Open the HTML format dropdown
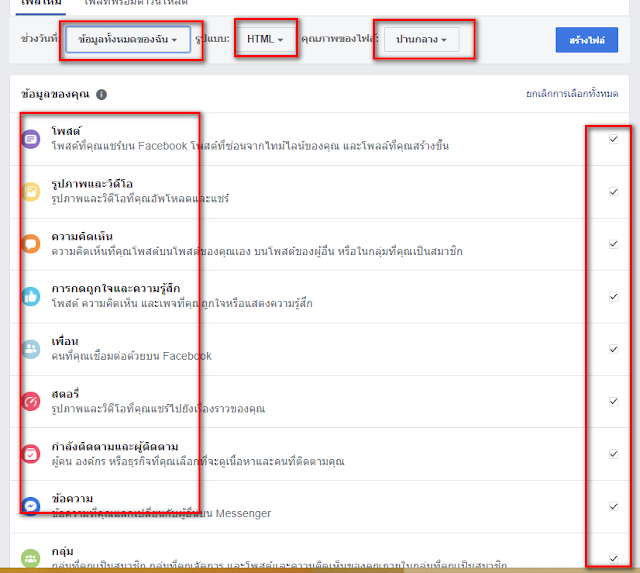Viewport: 640px width, 573px height. tap(265, 39)
